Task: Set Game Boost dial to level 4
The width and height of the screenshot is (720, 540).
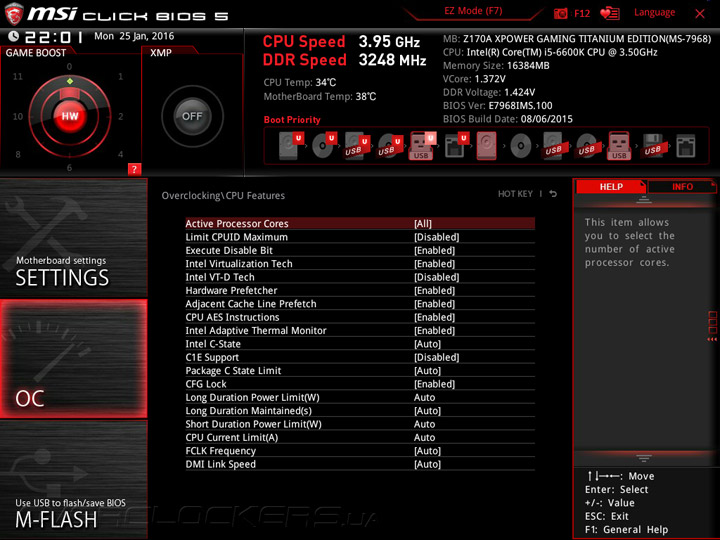Action: pyautogui.click(x=120, y=154)
